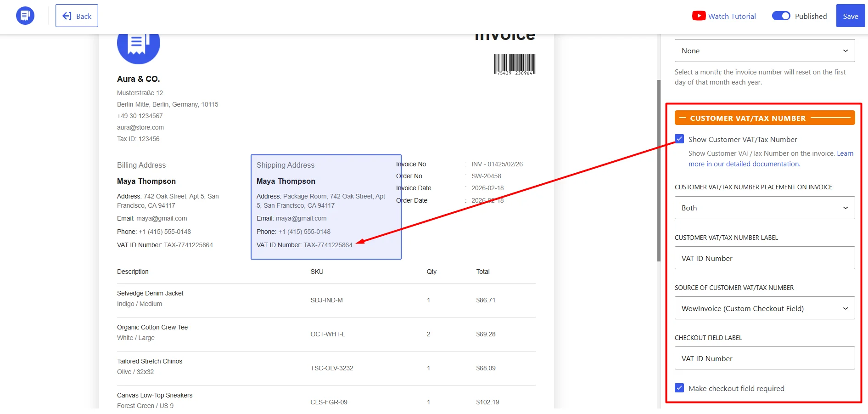Save the invoice template
Screen dimensions: 868x414
coord(850,16)
